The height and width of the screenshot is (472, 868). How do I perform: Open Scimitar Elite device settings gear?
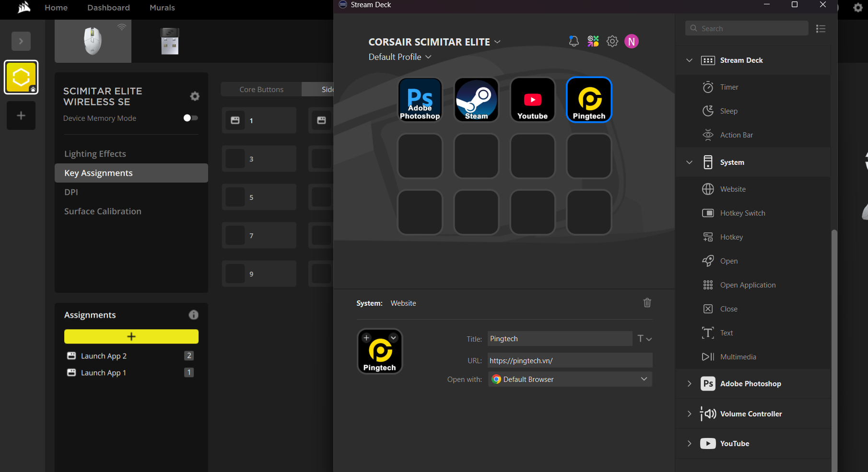tap(195, 96)
